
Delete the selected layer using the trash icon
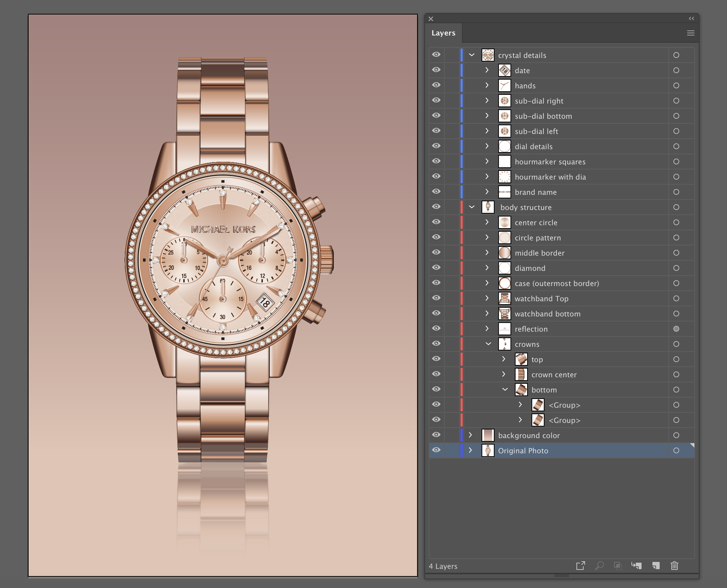pyautogui.click(x=675, y=566)
